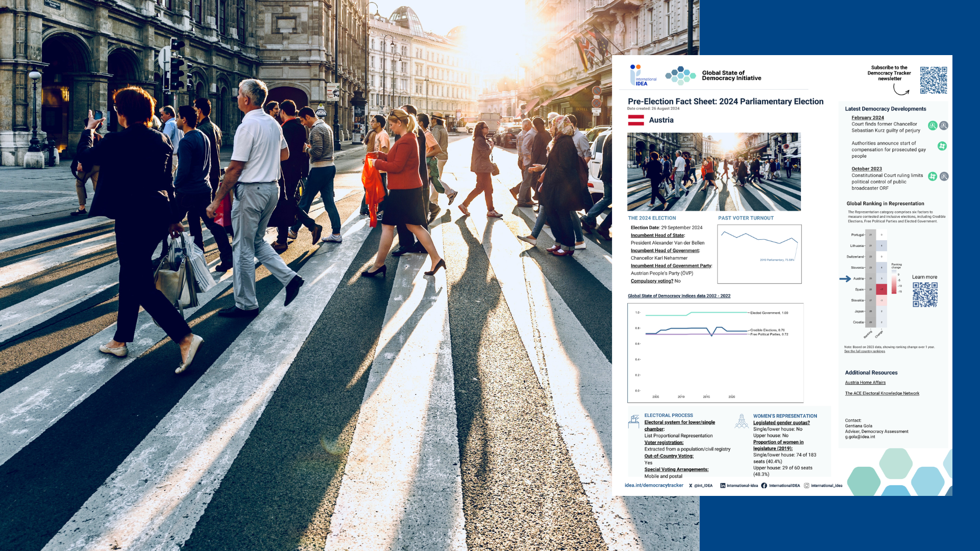The width and height of the screenshot is (980, 551).
Task: Click the hexagon Global State of Democracy logo
Action: coord(680,76)
